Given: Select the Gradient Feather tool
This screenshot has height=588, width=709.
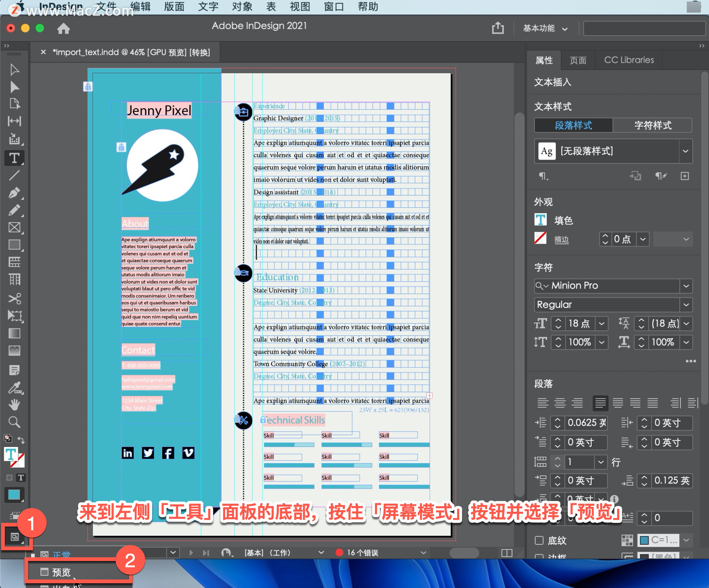Looking at the screenshot, I should tap(14, 350).
